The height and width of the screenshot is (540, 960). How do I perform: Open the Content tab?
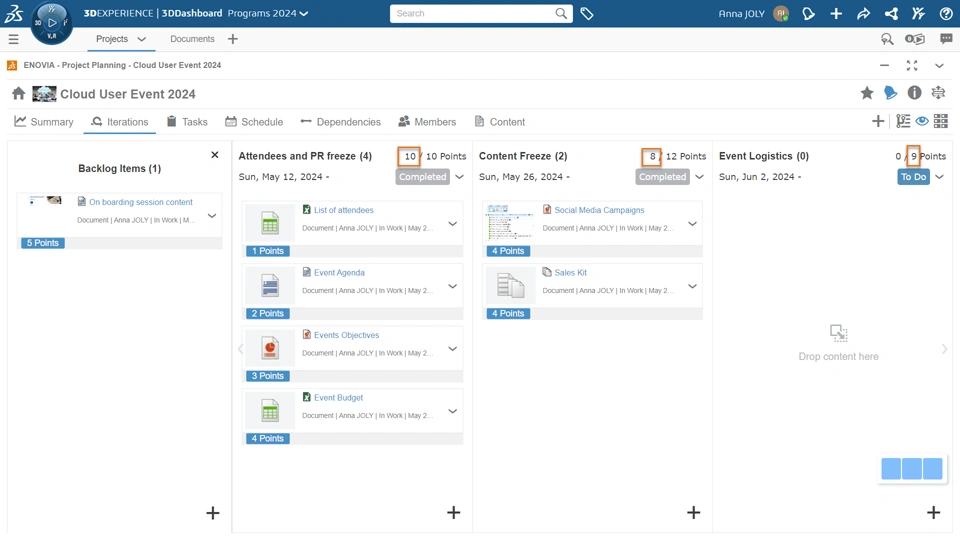click(x=500, y=122)
